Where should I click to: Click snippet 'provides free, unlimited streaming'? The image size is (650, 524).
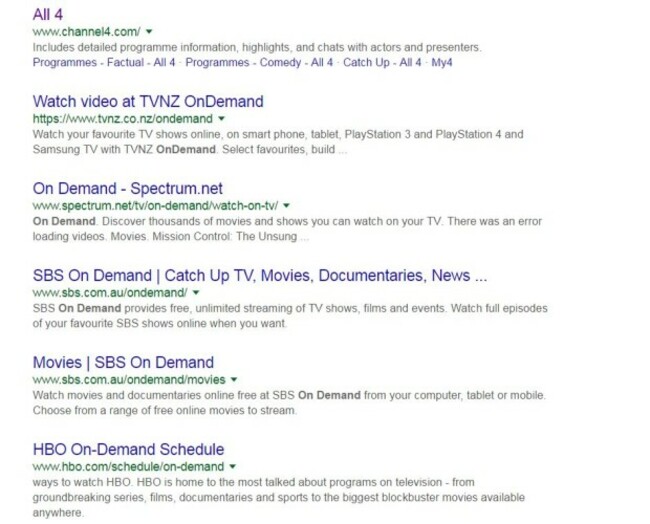click(x=290, y=316)
